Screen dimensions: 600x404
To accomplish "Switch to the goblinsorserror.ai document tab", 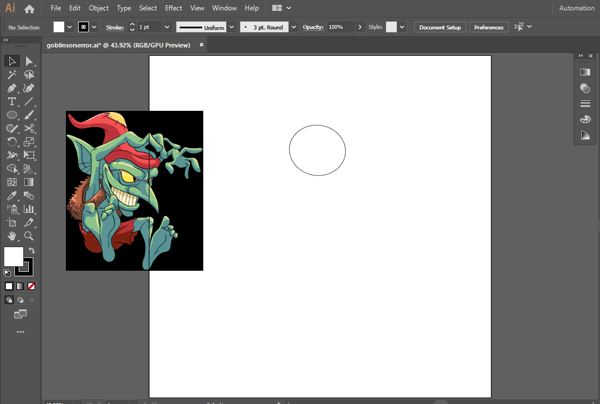I will coord(118,45).
